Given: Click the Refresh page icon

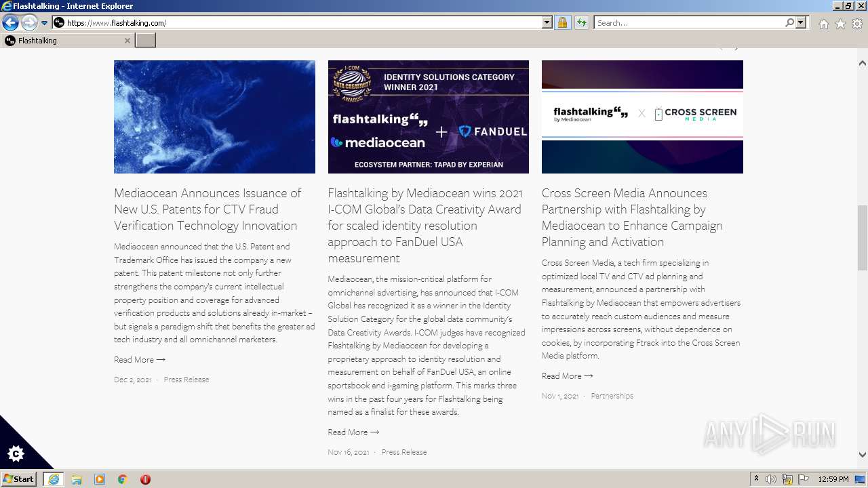Looking at the screenshot, I should point(582,23).
